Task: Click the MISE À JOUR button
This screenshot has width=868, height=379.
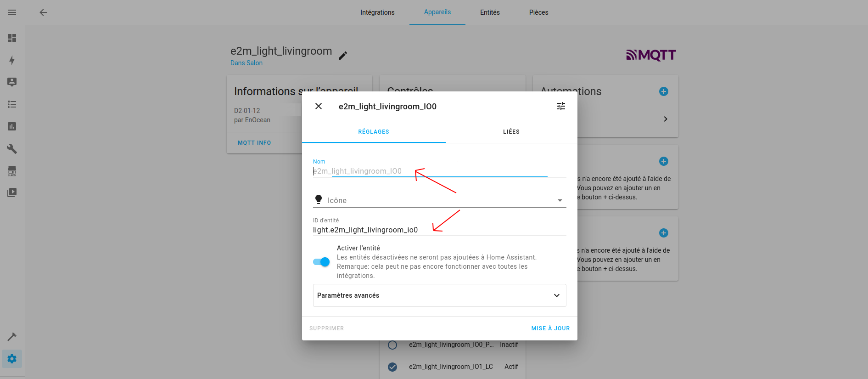Action: click(550, 328)
